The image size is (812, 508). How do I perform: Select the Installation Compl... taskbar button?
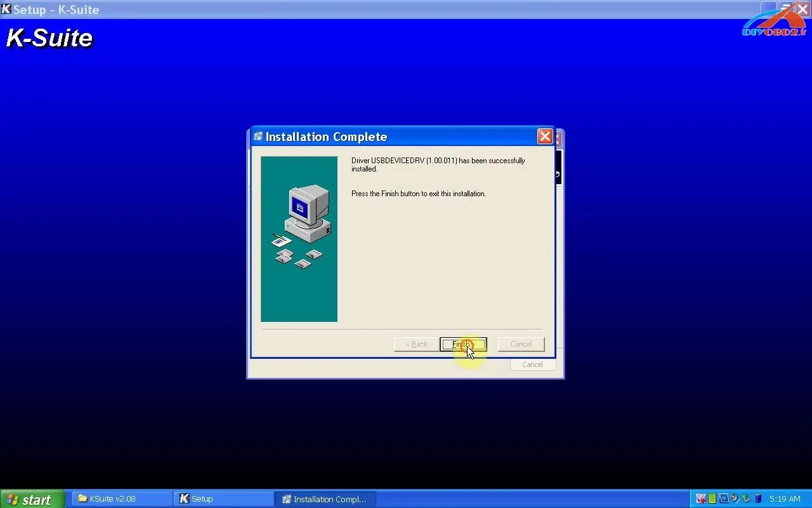click(325, 499)
